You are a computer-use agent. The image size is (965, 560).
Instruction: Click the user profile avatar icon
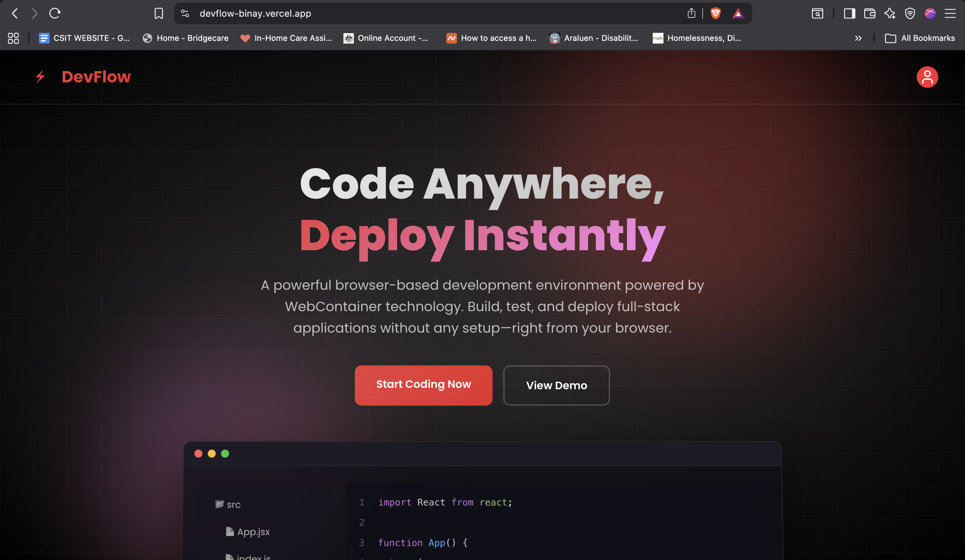[x=927, y=77]
